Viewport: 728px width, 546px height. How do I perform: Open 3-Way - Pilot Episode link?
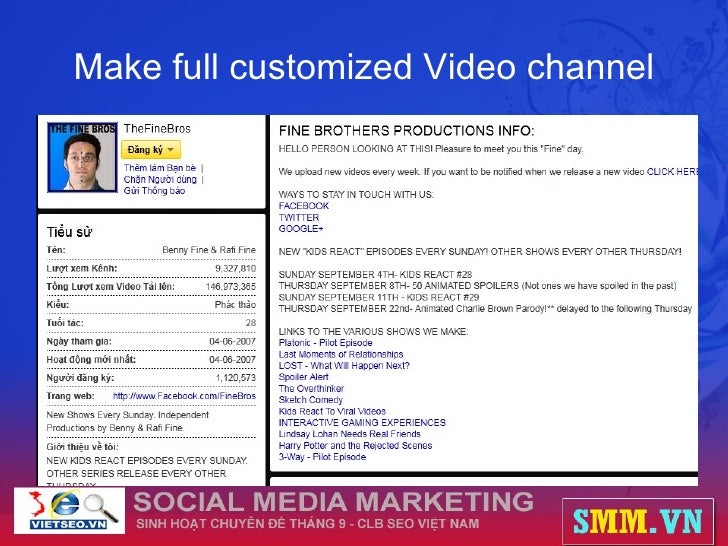(x=322, y=457)
